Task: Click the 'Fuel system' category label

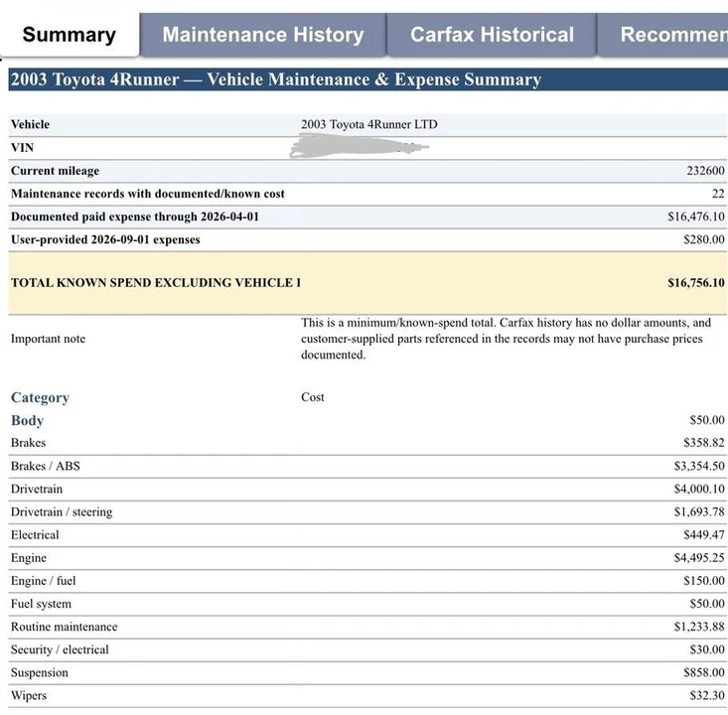Action: [x=42, y=604]
